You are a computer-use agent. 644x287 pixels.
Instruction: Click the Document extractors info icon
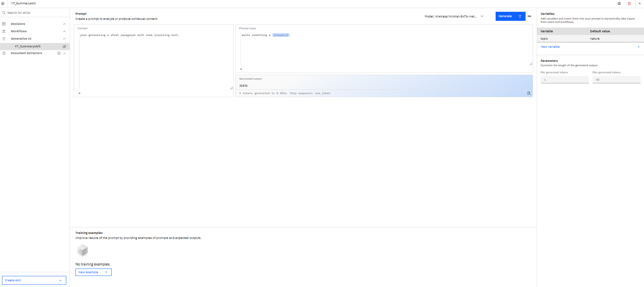[59, 53]
